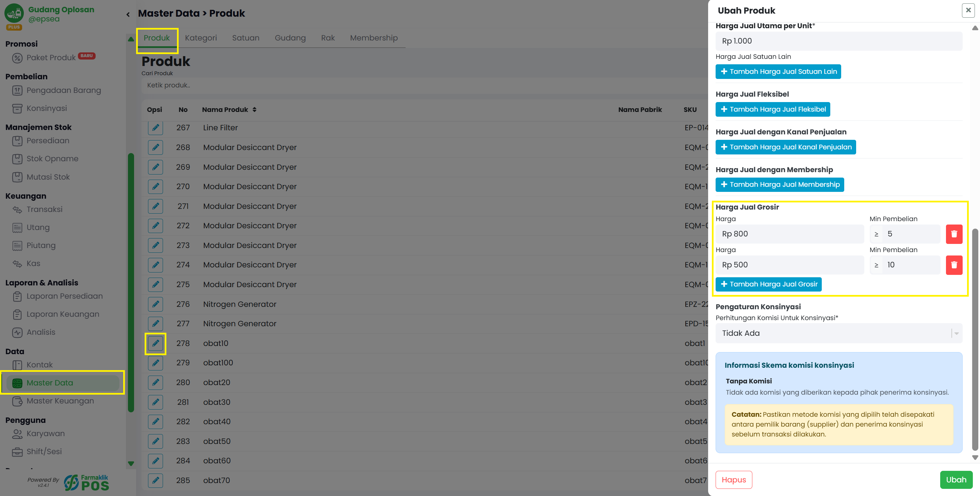Click Tambah Harga Jual Satuan Lain
The width and height of the screenshot is (980, 496).
(x=778, y=71)
